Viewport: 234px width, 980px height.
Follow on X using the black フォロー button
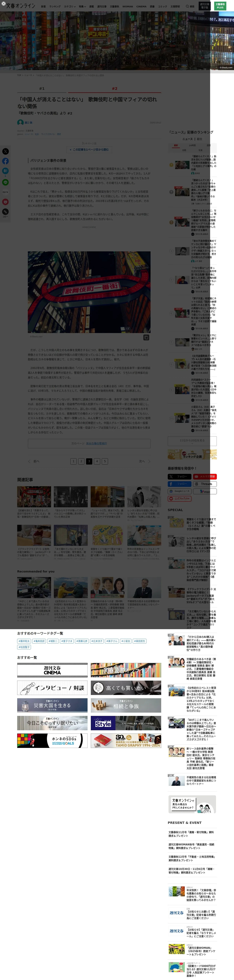180,476
